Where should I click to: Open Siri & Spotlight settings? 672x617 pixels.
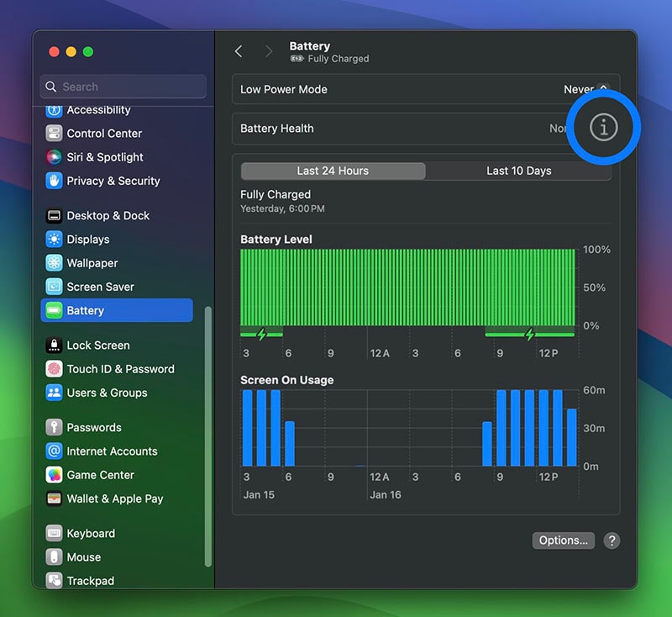[x=104, y=157]
